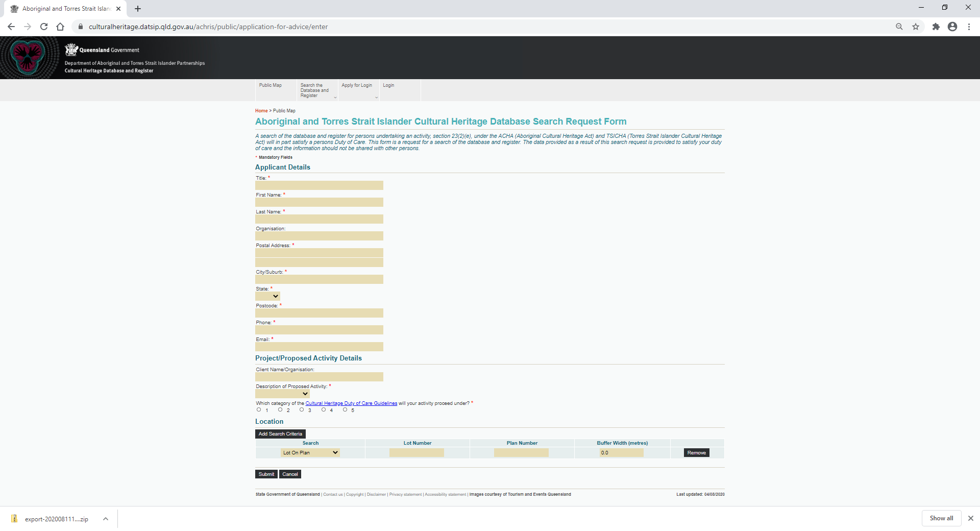980x531 pixels.
Task: Click the Email input field
Action: [x=319, y=347]
